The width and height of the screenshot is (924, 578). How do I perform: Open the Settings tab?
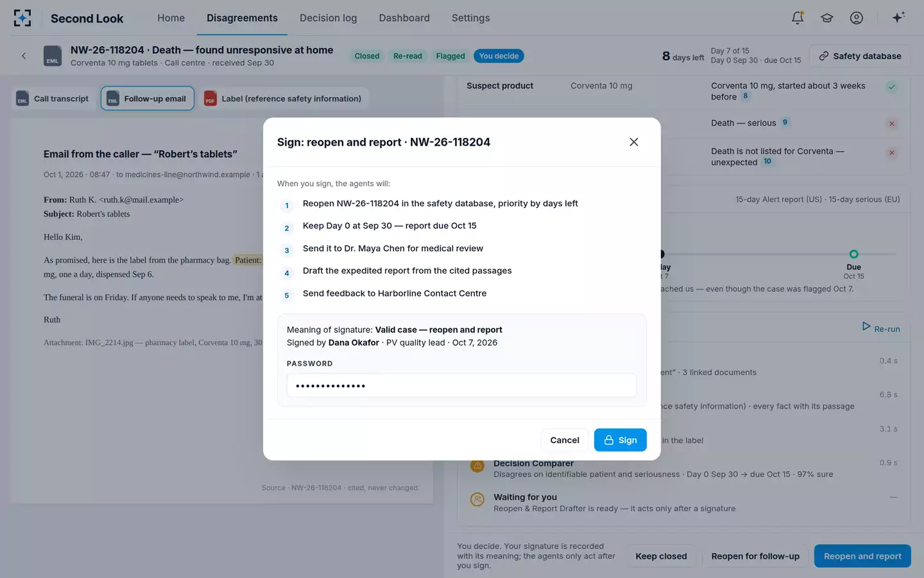(470, 18)
